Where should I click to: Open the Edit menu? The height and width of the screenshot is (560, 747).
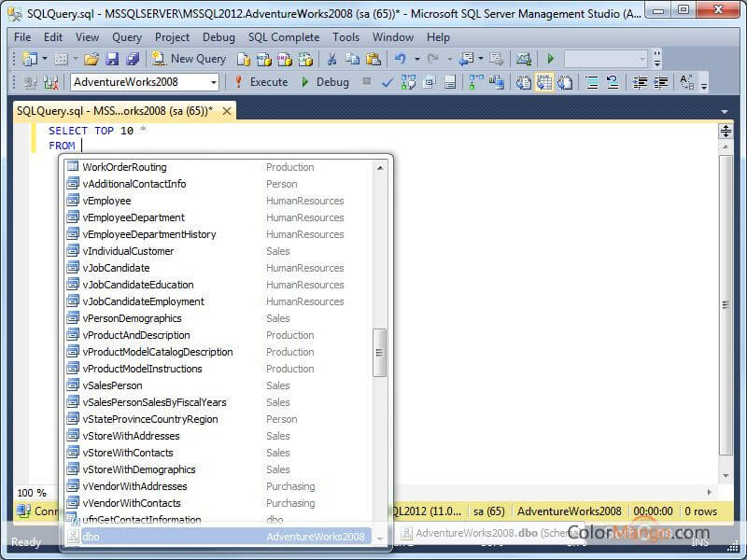[x=53, y=37]
